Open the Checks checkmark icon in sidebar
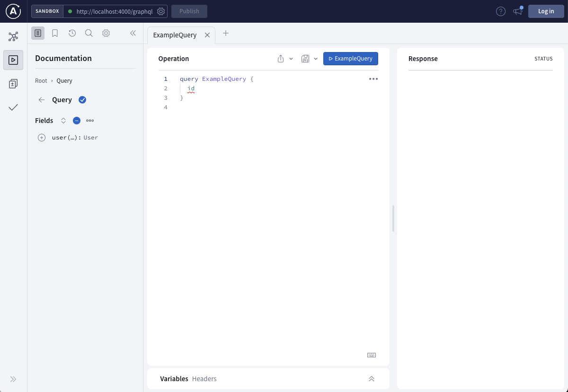Viewport: 568px width, 392px height. pyautogui.click(x=13, y=107)
